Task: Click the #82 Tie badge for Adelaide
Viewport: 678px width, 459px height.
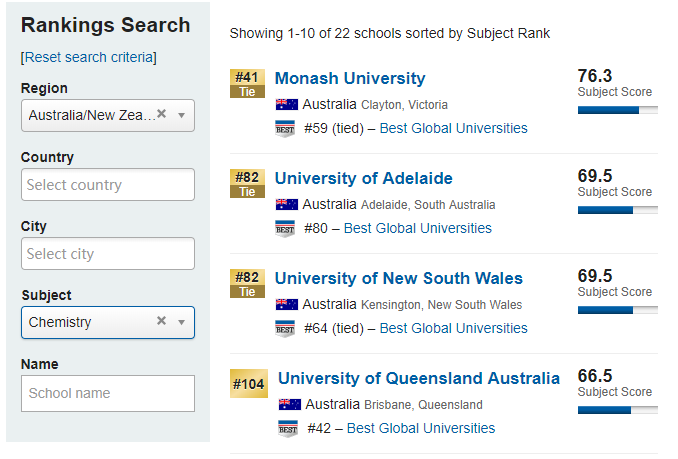Action: [247, 184]
